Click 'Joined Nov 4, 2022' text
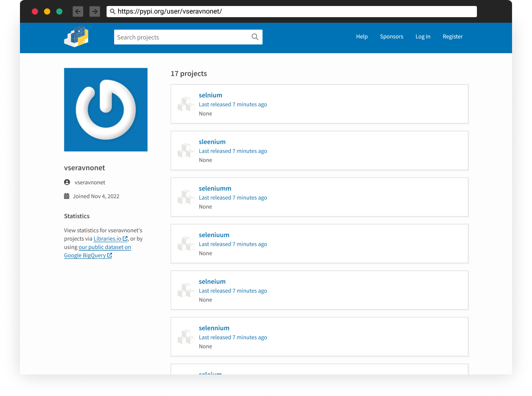Viewport: 532px width, 396px height. tap(96, 196)
